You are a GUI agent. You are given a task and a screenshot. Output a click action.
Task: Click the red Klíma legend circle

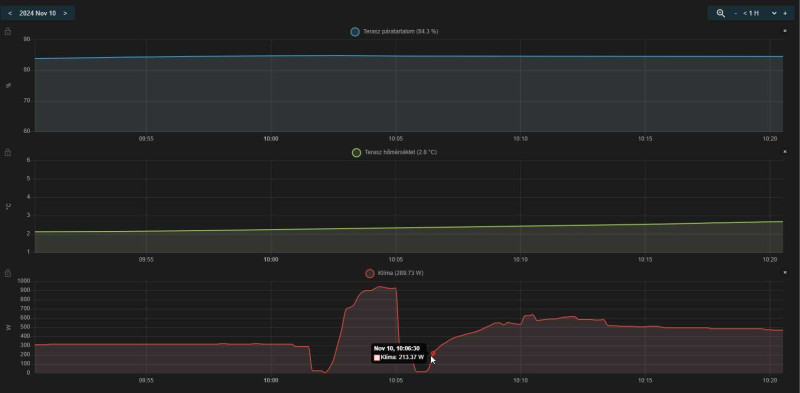coord(370,273)
